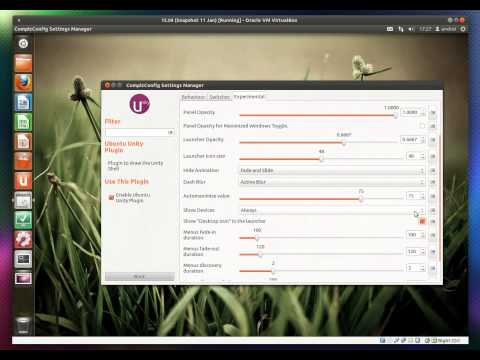Open the clock in the top panel
The height and width of the screenshot is (360, 480).
425,29
